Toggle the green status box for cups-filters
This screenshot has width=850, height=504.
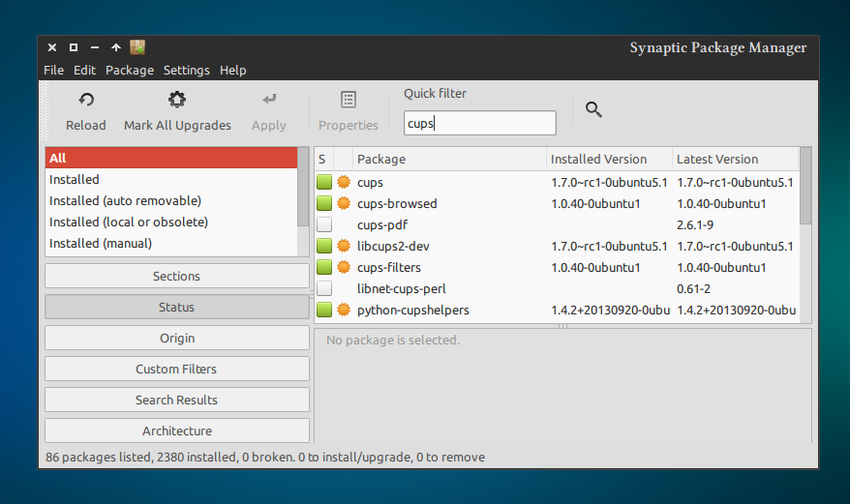pos(324,267)
